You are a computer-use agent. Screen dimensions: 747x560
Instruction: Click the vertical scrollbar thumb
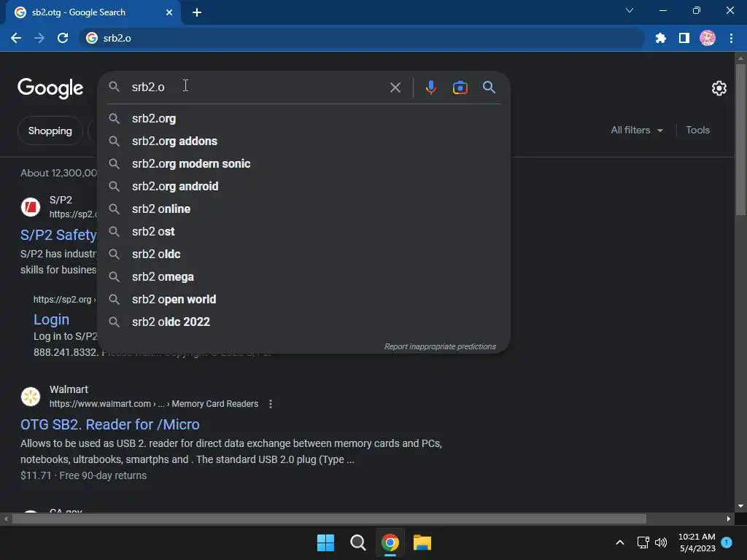pyautogui.click(x=740, y=139)
